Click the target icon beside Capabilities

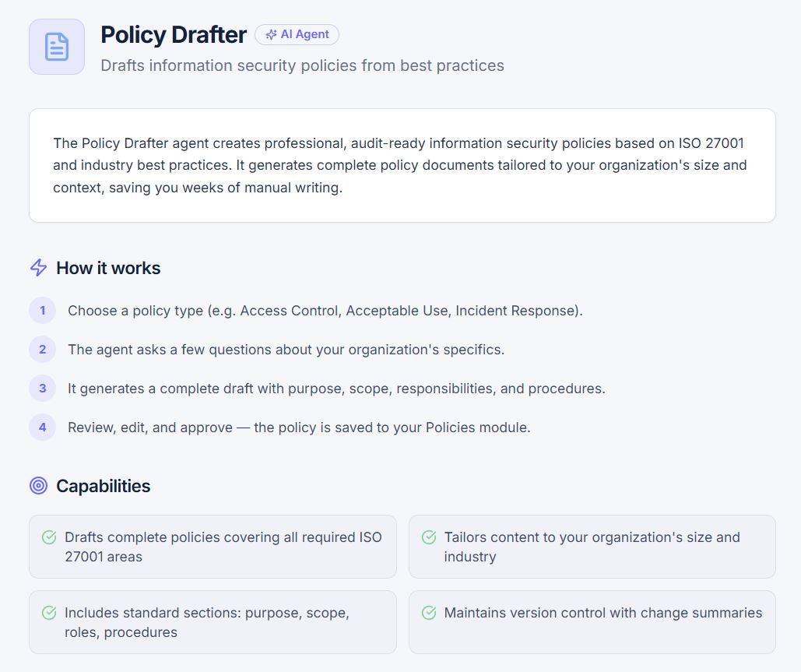point(38,485)
